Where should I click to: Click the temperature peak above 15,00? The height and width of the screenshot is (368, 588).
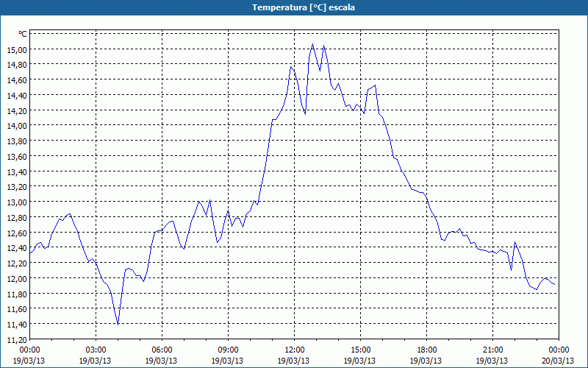point(313,44)
